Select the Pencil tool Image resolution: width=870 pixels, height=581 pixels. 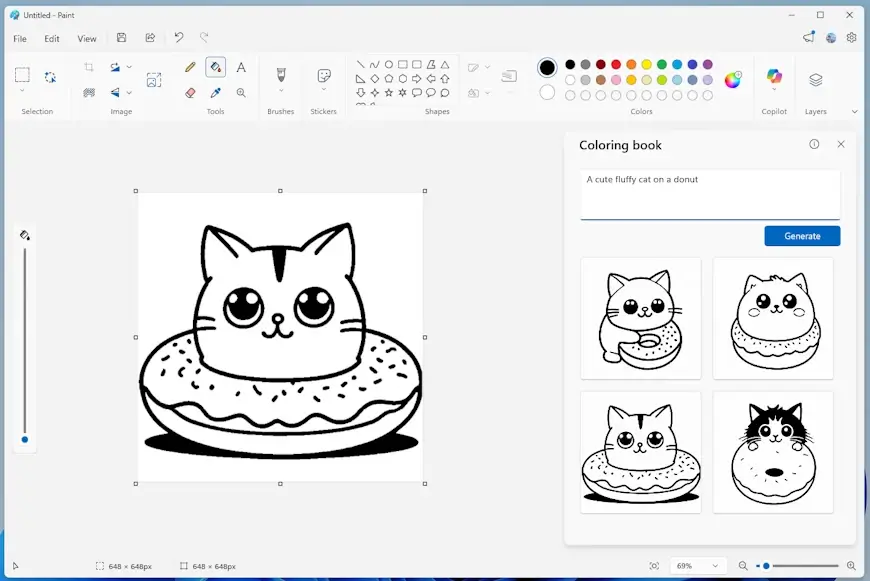pyautogui.click(x=190, y=67)
